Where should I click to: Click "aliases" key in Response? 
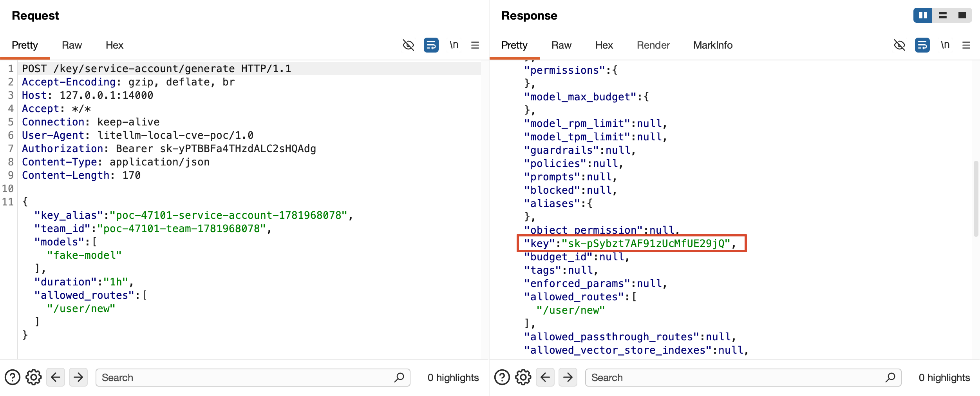552,204
